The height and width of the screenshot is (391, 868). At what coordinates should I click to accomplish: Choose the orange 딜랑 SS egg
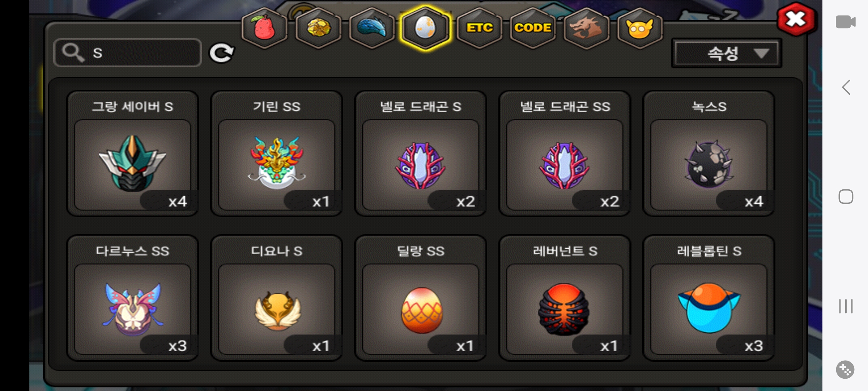pos(421,298)
